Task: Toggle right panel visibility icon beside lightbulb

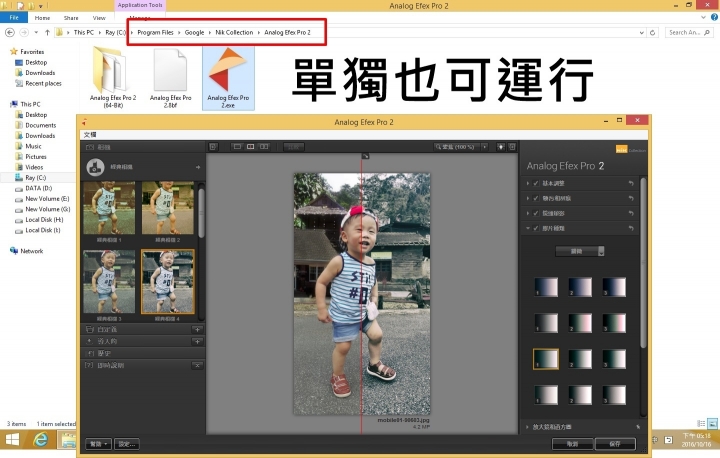Action: (x=512, y=147)
